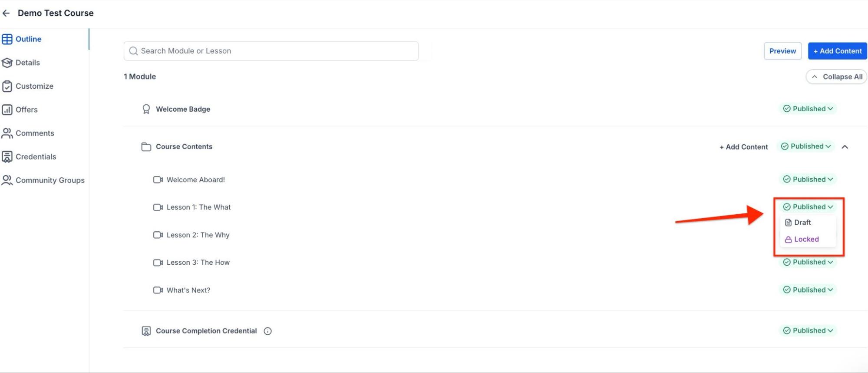Click the info icon beside Course Completion Credential

coord(268,331)
